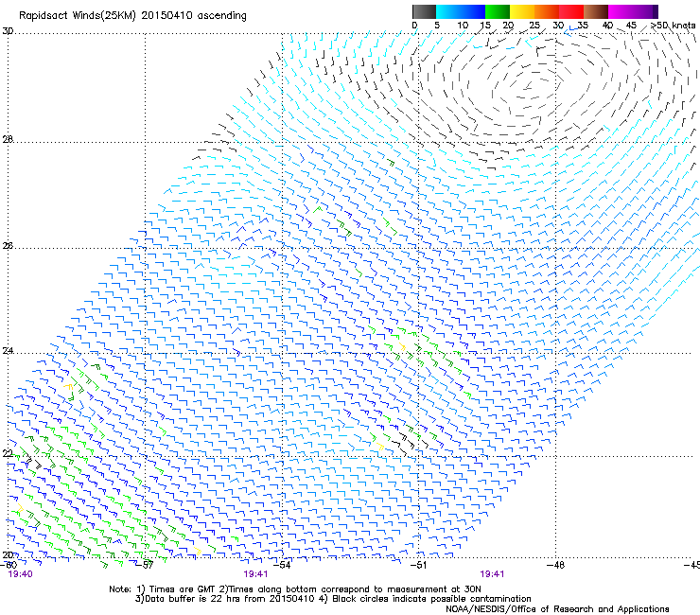Screen dimensions: 700x615
Task: Select the orange 25-30 knots legend swatch
Action: coord(547,11)
